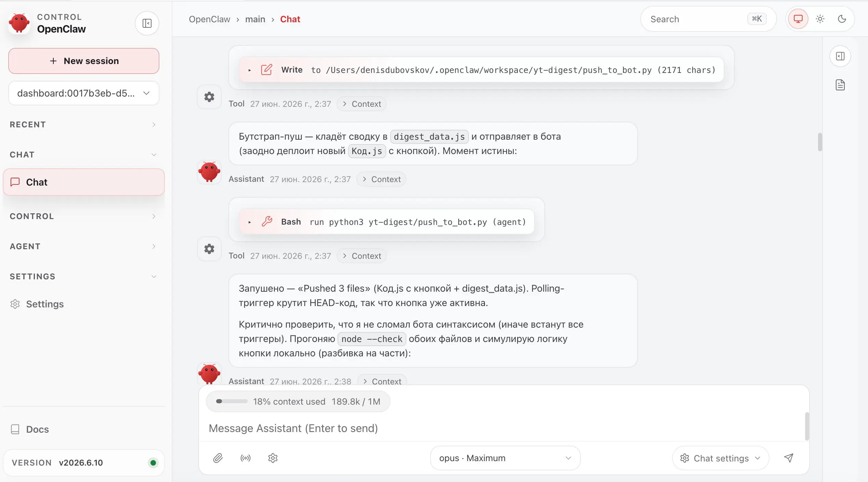Collapse the SETTINGS section
Image resolution: width=868 pixels, height=482 pixels.
(83, 277)
